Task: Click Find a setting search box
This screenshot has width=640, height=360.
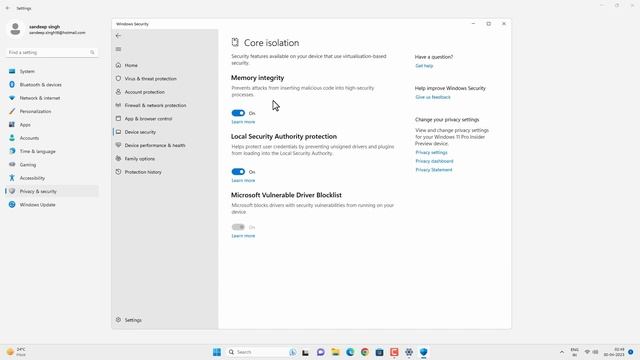Action: click(52, 53)
